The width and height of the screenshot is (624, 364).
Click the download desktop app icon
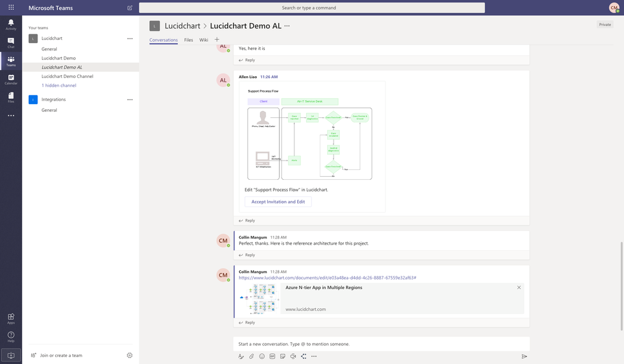[x=11, y=355]
